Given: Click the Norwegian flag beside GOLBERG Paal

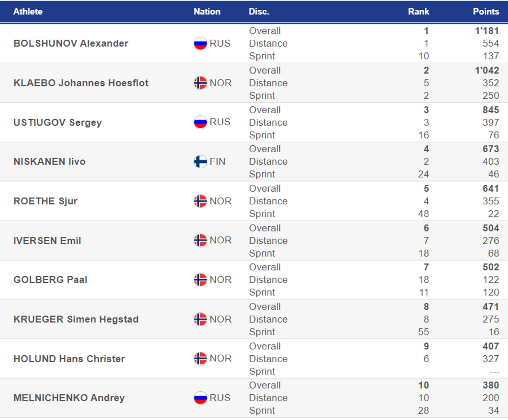Looking at the screenshot, I should [200, 280].
